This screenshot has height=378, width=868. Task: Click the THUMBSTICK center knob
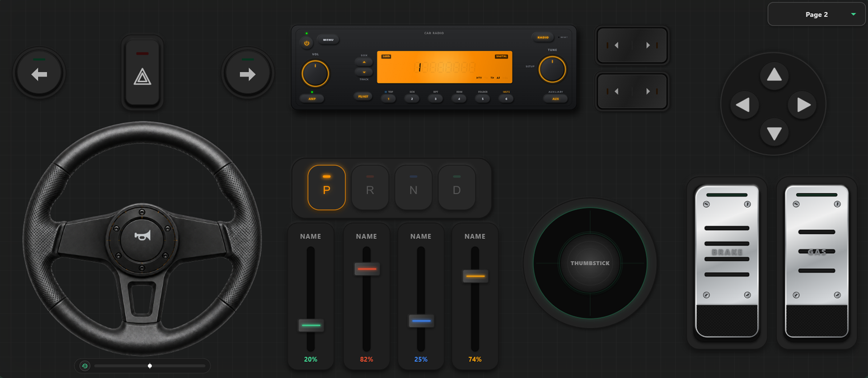590,263
